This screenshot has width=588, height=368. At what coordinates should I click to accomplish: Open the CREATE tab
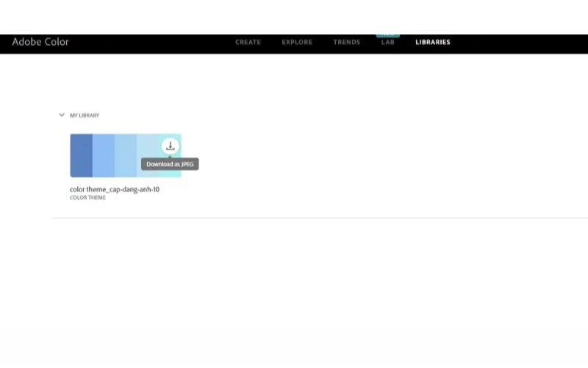coord(248,43)
